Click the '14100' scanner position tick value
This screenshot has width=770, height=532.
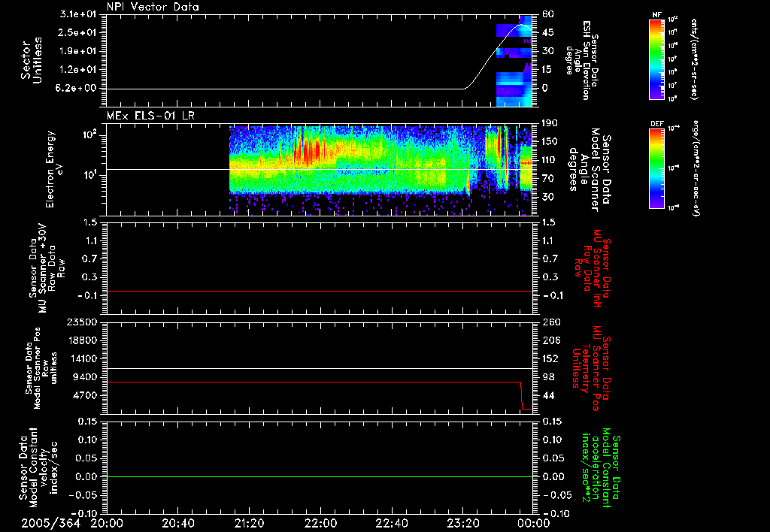81,358
